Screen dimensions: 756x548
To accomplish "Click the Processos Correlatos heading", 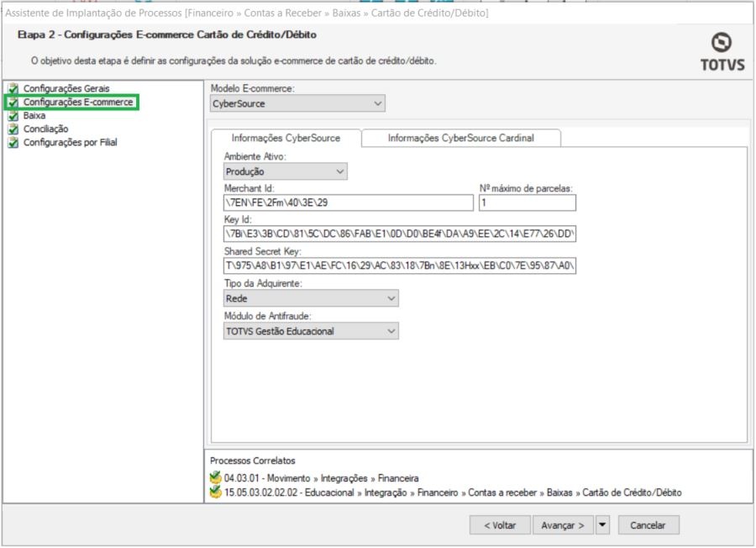I will (253, 461).
